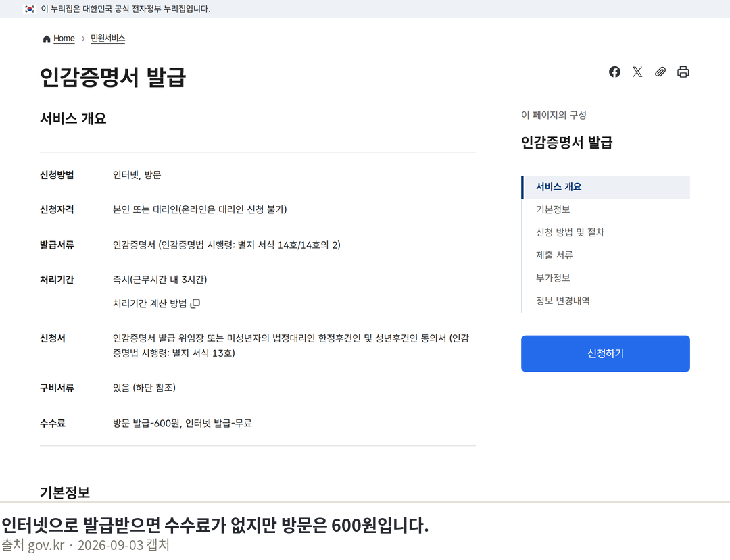Jump to 제출 서류 section

tap(554, 255)
